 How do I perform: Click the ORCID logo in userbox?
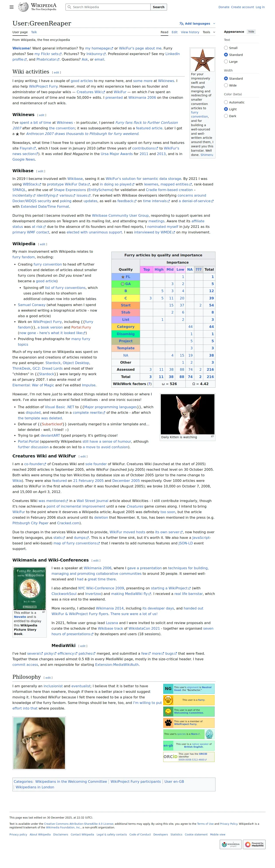170,757
